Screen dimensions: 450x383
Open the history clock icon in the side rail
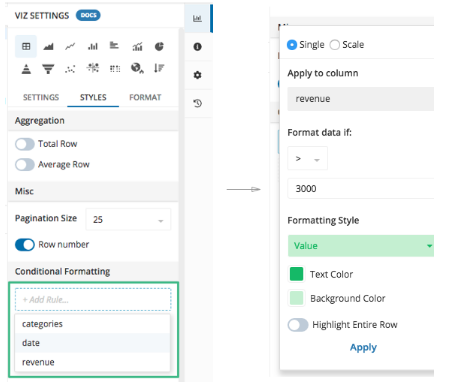(x=197, y=103)
